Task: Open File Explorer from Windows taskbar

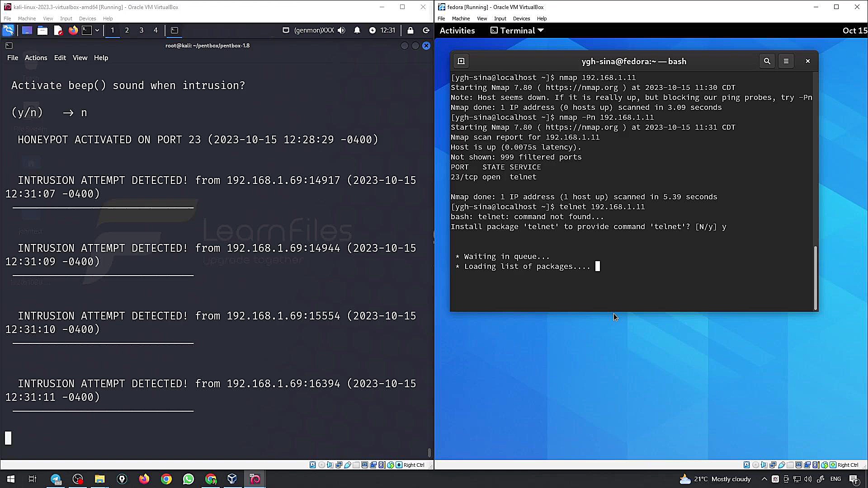Action: [99, 479]
